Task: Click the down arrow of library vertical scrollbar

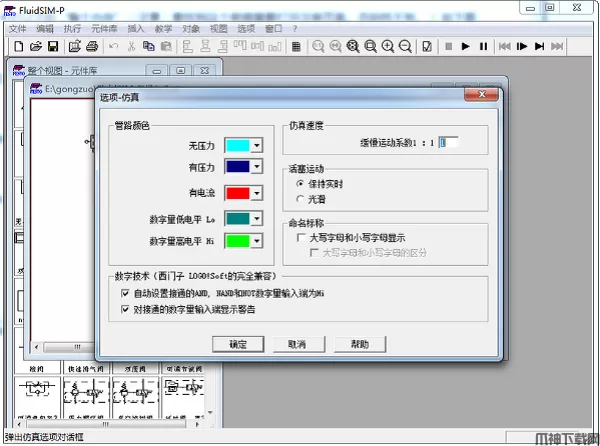Action: point(210,412)
